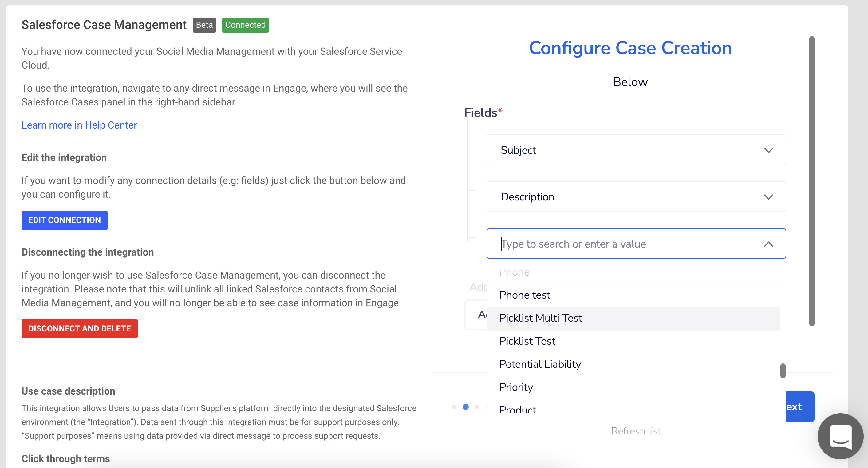Click the Configure Case Creation heading
The width and height of the screenshot is (868, 468).
(630, 48)
